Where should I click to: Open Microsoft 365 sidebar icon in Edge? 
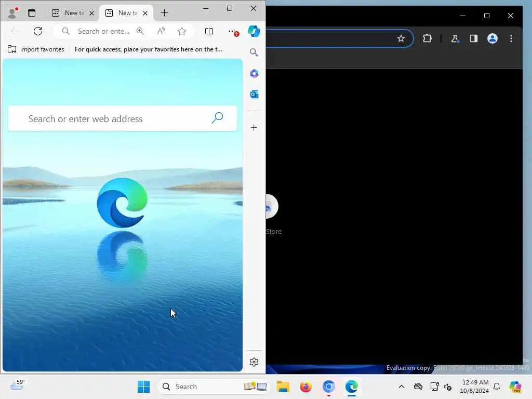tap(254, 73)
